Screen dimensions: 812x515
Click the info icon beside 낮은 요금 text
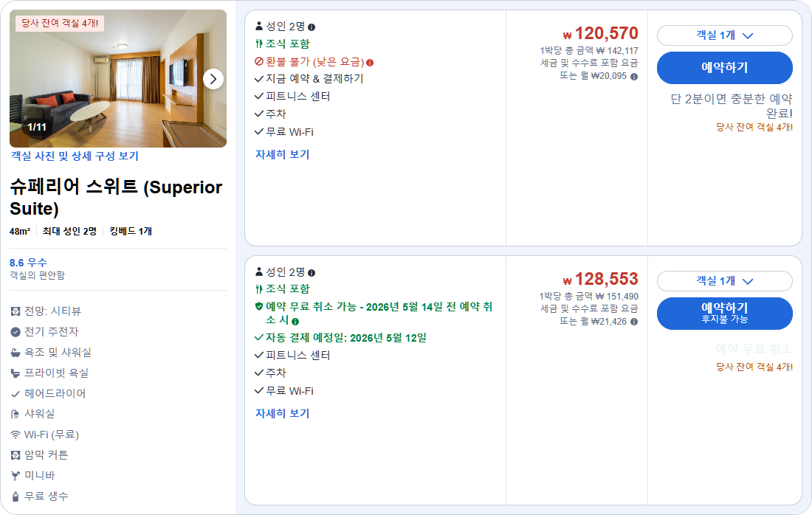click(370, 62)
